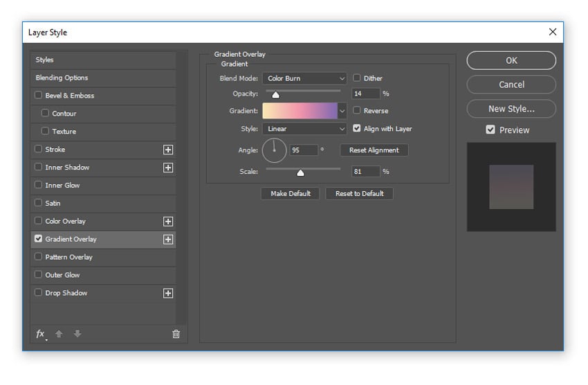Enable the Dither checkbox
Screen dimensions: 588x385
tap(357, 78)
